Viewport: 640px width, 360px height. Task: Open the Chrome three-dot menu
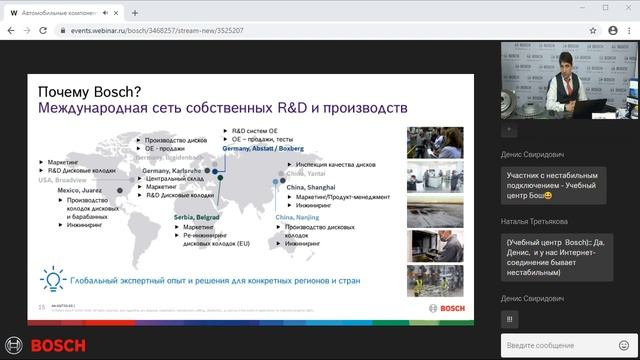[x=629, y=31]
